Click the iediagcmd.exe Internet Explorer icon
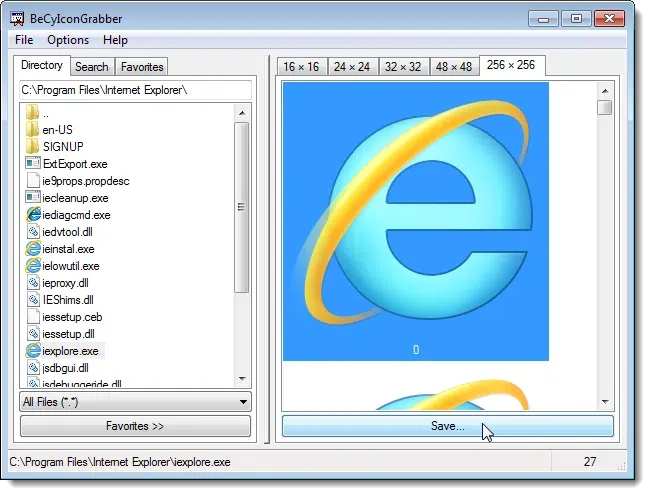Screen dimensions: 650x495 [33, 215]
